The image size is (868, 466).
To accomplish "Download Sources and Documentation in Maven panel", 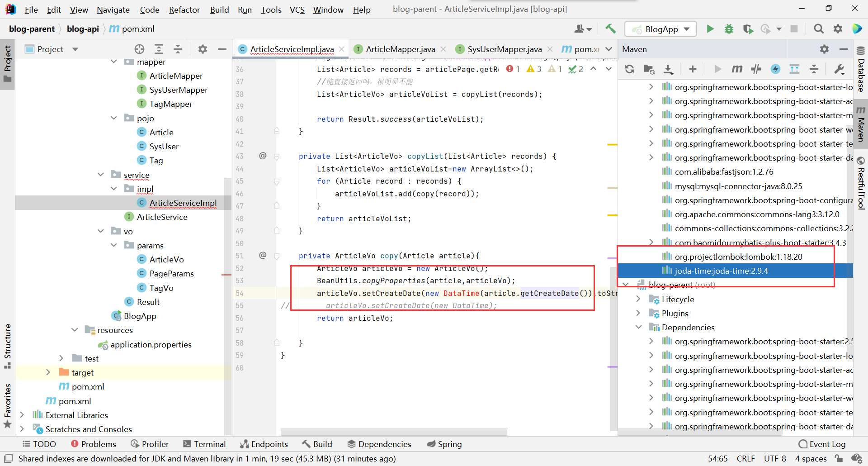I will [x=668, y=69].
